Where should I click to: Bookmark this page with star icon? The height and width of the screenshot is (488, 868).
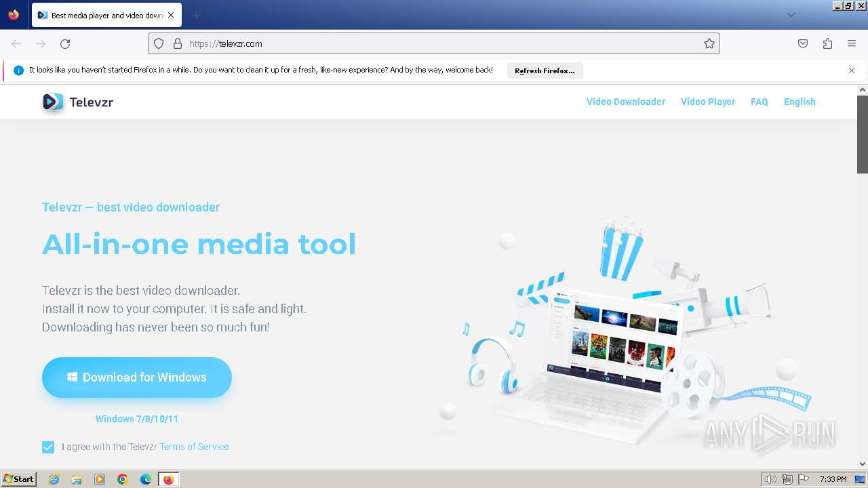709,43
